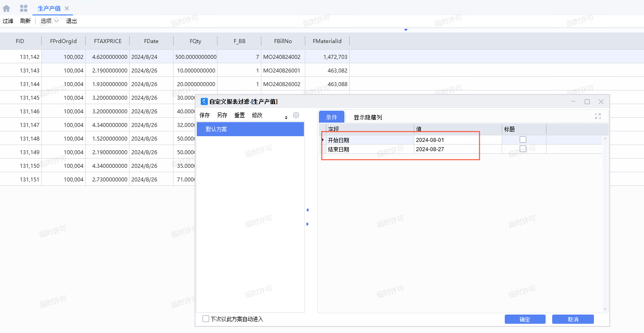Switch to the 条件 tab
The image size is (644, 333).
pyautogui.click(x=331, y=117)
